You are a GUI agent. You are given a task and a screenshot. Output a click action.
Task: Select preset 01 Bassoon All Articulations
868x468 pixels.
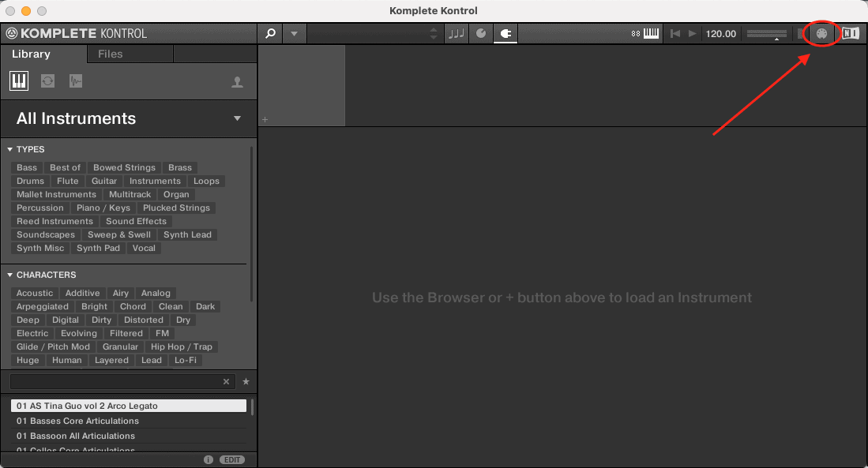(129, 436)
